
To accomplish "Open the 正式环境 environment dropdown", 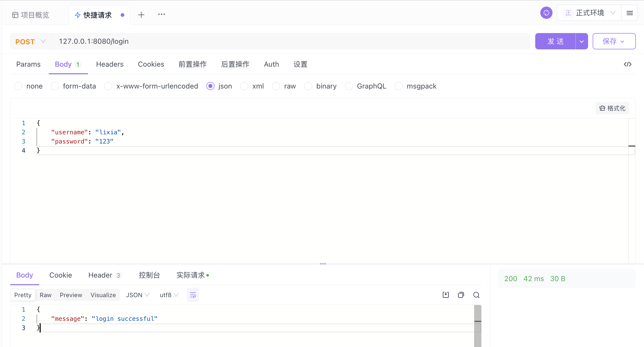I will (x=589, y=13).
